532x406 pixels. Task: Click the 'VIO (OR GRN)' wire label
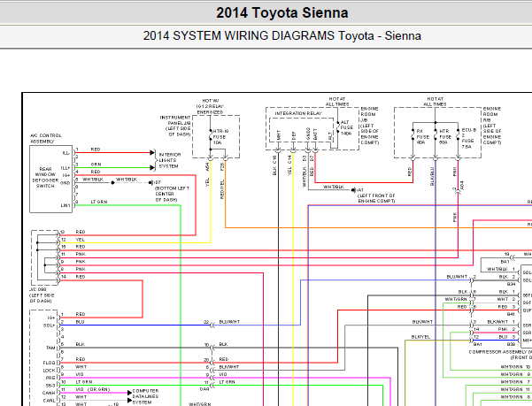(93, 389)
